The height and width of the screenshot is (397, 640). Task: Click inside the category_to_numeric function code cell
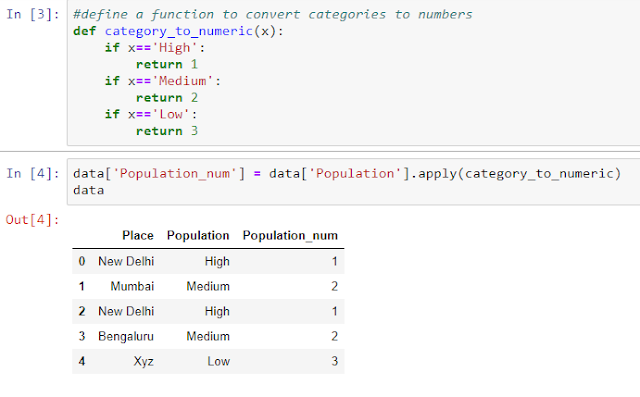pos(353,73)
